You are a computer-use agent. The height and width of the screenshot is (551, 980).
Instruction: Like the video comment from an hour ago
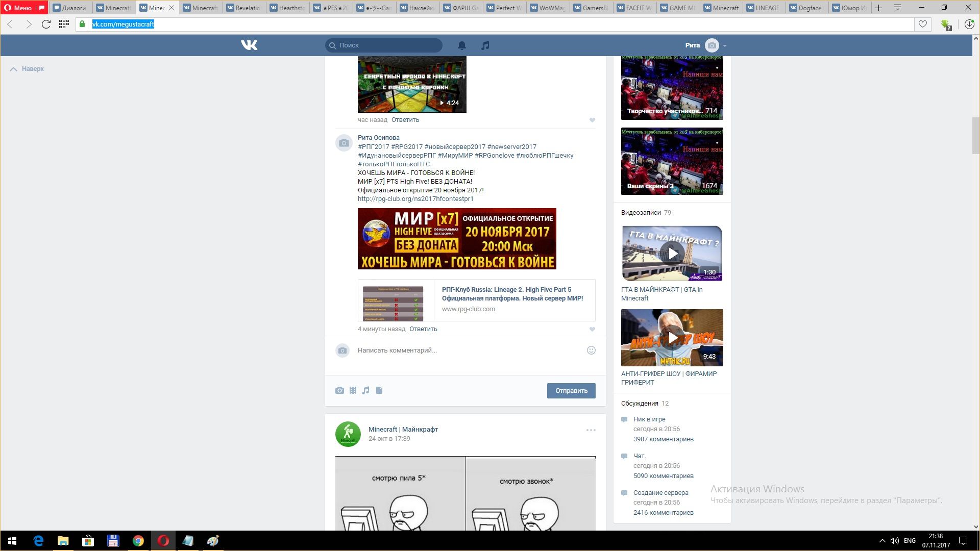pyautogui.click(x=592, y=120)
